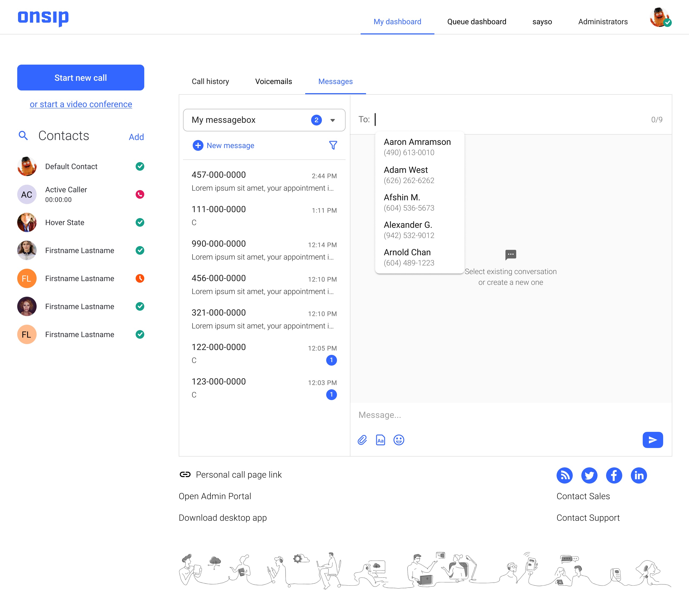689x616 pixels.
Task: Open the 457-000-0000 conversation
Action: (x=264, y=181)
